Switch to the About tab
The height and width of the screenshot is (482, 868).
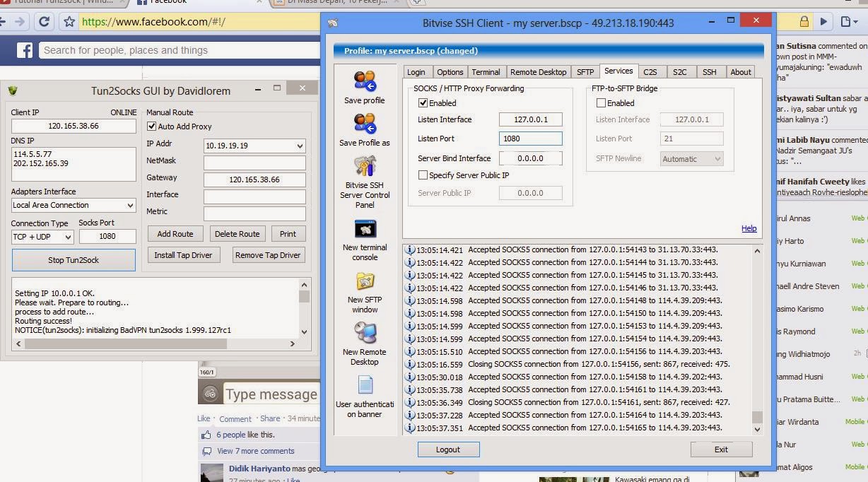(x=740, y=72)
